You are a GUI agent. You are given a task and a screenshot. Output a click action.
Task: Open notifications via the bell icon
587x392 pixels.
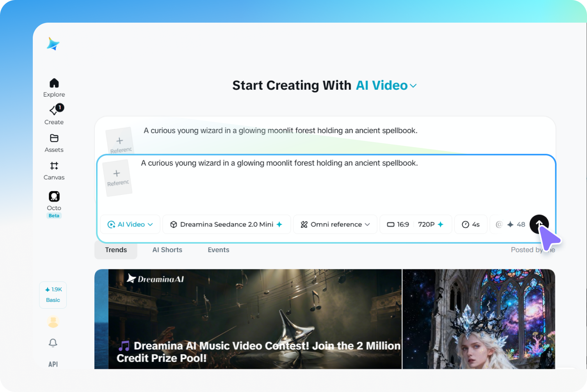(x=53, y=343)
